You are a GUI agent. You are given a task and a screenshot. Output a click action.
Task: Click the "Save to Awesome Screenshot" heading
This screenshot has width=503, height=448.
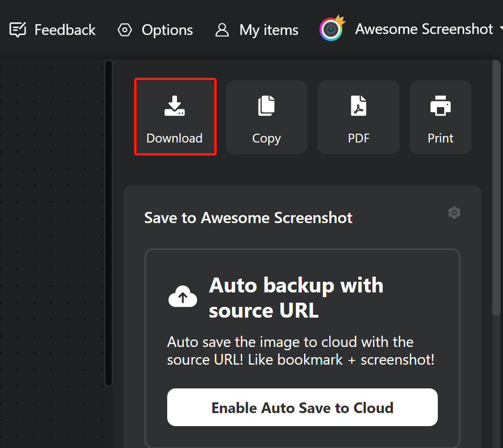click(248, 218)
